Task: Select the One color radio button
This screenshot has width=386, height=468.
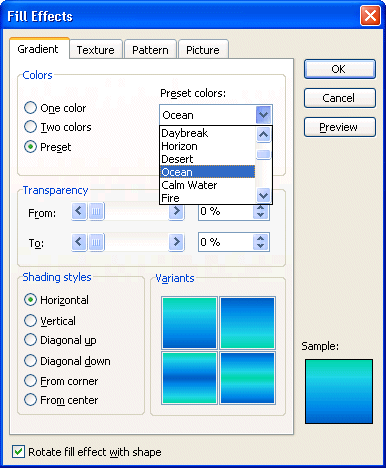Action: click(x=30, y=108)
